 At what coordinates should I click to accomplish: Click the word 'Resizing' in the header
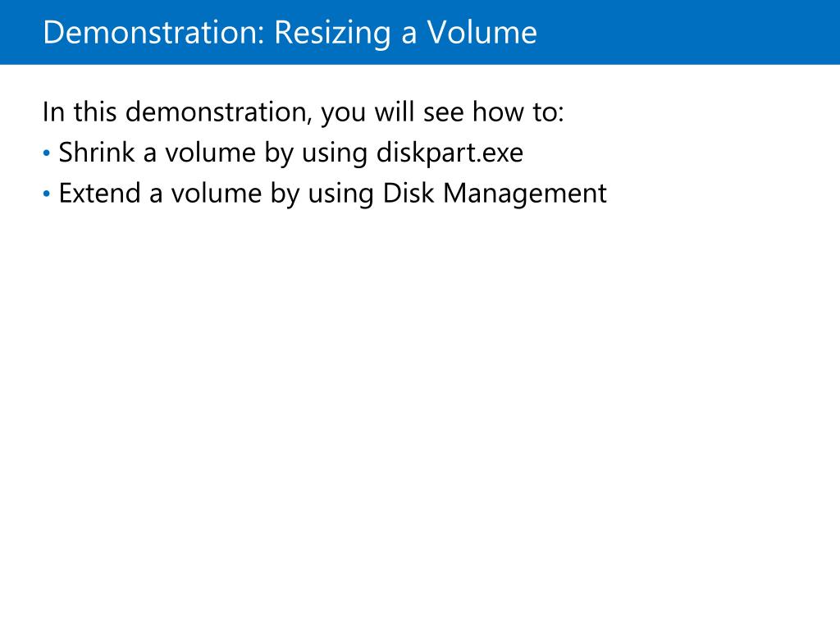click(333, 34)
